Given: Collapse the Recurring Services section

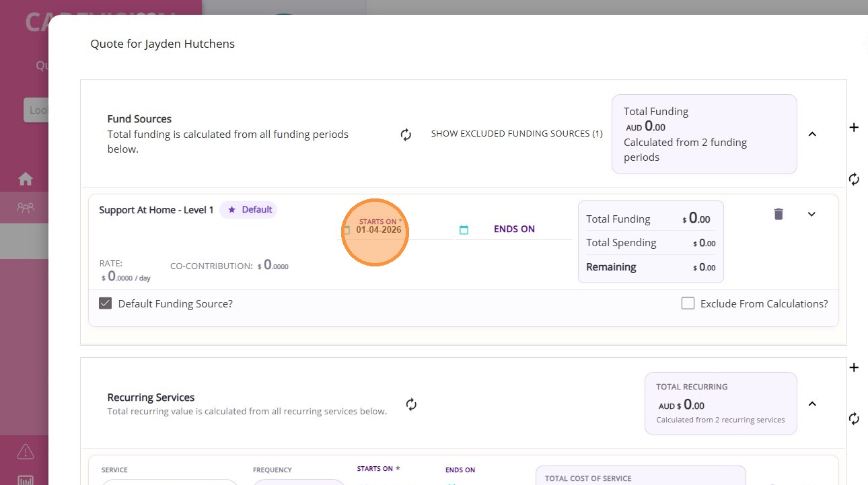Looking at the screenshot, I should click(x=812, y=404).
